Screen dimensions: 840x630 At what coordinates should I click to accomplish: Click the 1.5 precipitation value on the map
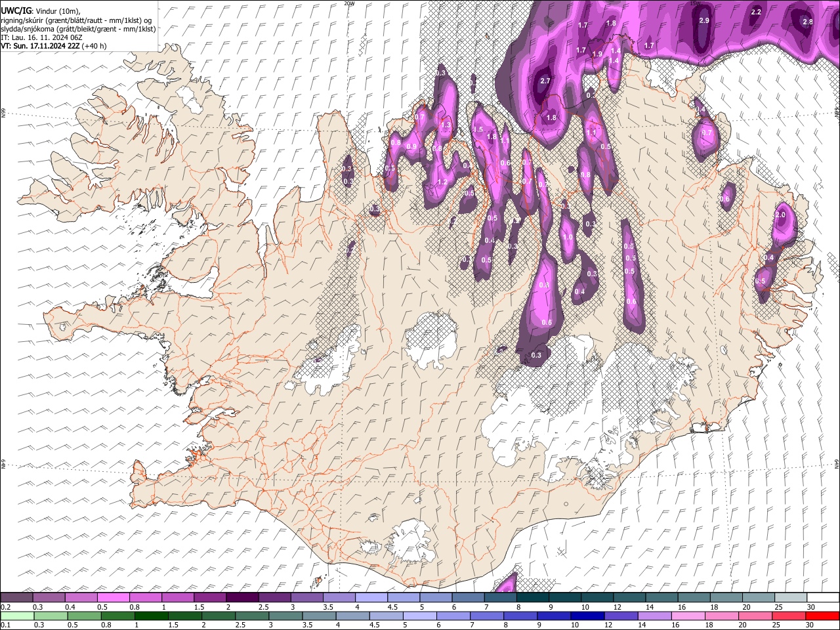click(478, 130)
